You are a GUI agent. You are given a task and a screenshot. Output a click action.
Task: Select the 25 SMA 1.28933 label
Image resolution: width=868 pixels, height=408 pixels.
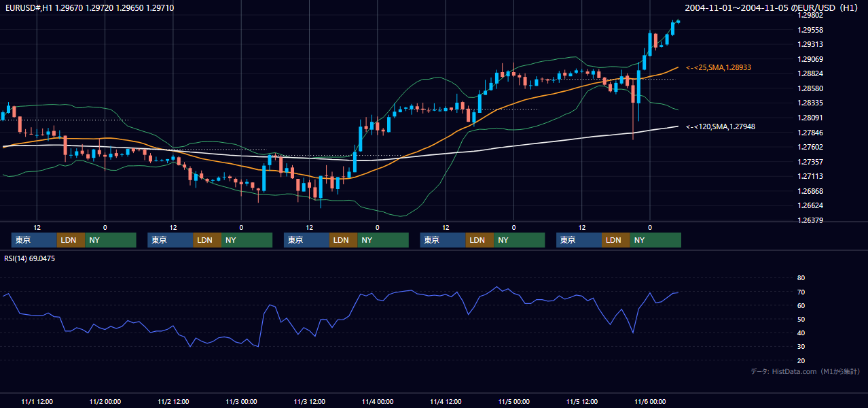click(718, 67)
